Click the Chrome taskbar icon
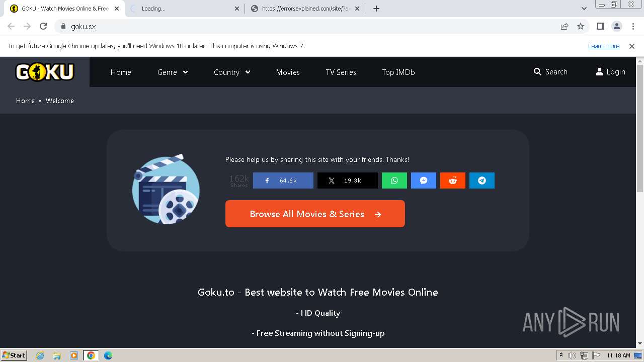The width and height of the screenshot is (644, 362). 91,355
